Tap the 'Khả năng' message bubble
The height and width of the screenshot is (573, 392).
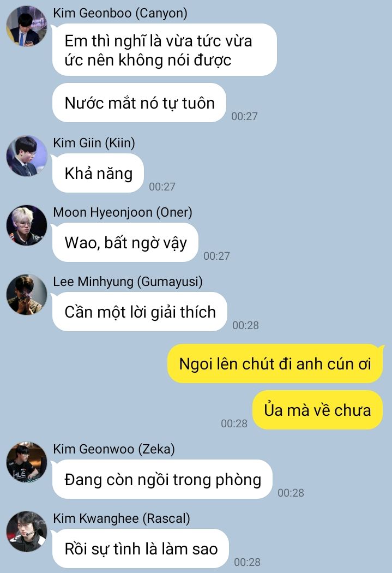click(98, 173)
